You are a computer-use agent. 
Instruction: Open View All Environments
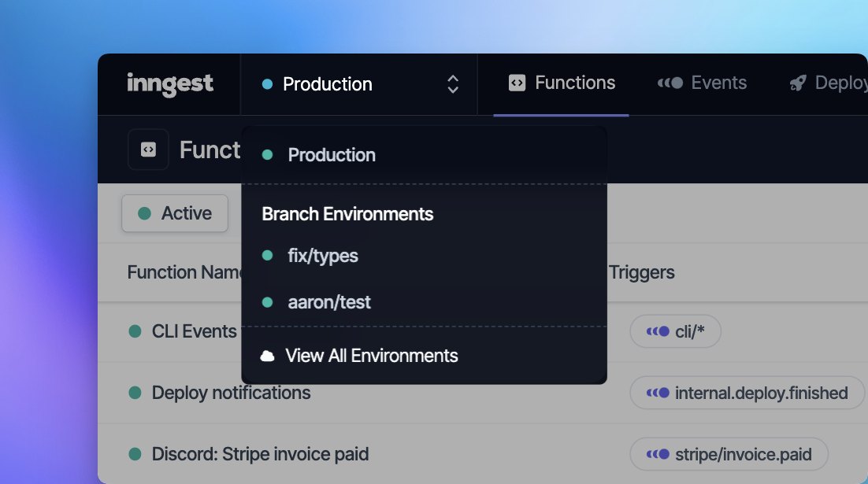point(371,355)
